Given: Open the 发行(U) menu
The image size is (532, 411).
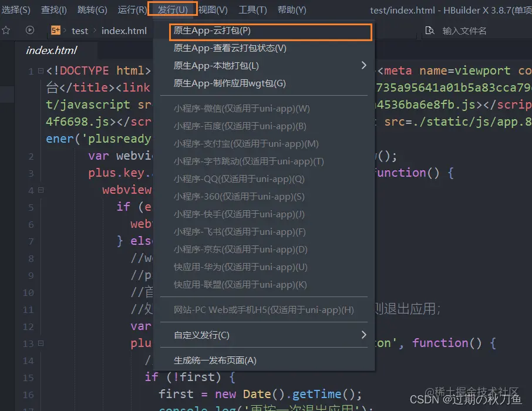Looking at the screenshot, I should 173,9.
